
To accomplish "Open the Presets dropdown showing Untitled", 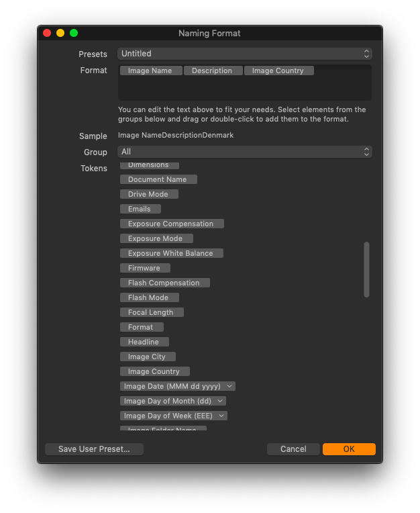I will click(x=244, y=54).
